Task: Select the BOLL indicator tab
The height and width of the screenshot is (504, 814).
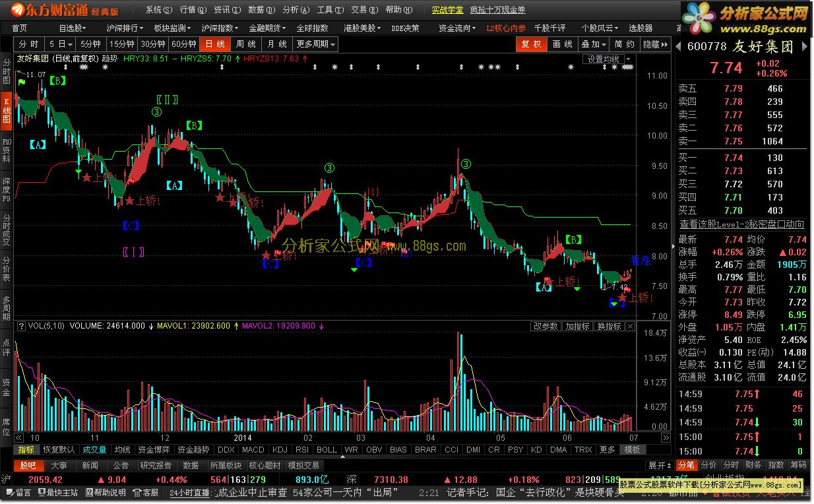Action: [327, 450]
